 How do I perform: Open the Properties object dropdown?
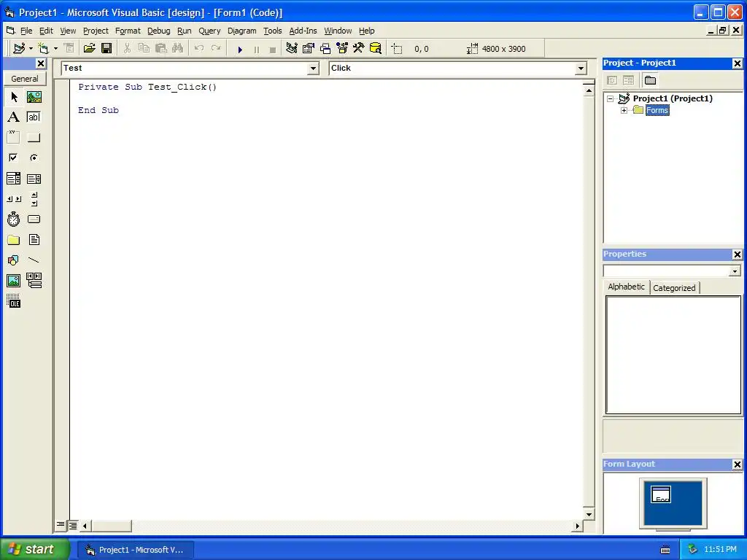[x=735, y=271]
